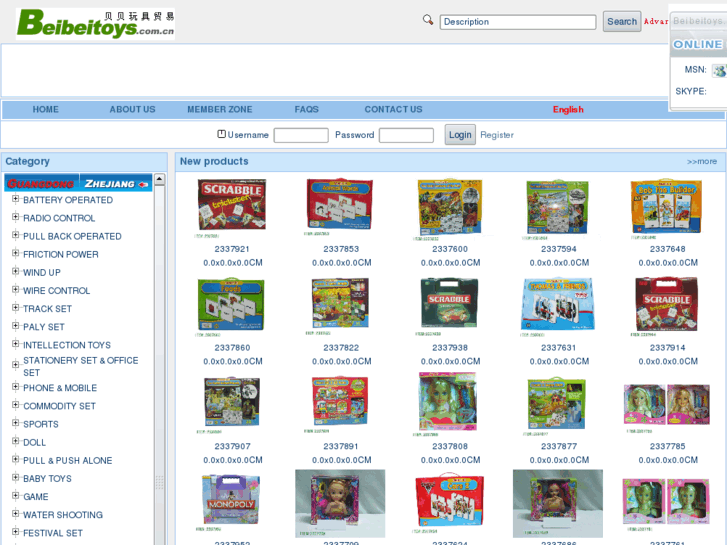This screenshot has width=727, height=545.
Task: Open the PULL & PUSH ALONE category
Action: click(68, 460)
